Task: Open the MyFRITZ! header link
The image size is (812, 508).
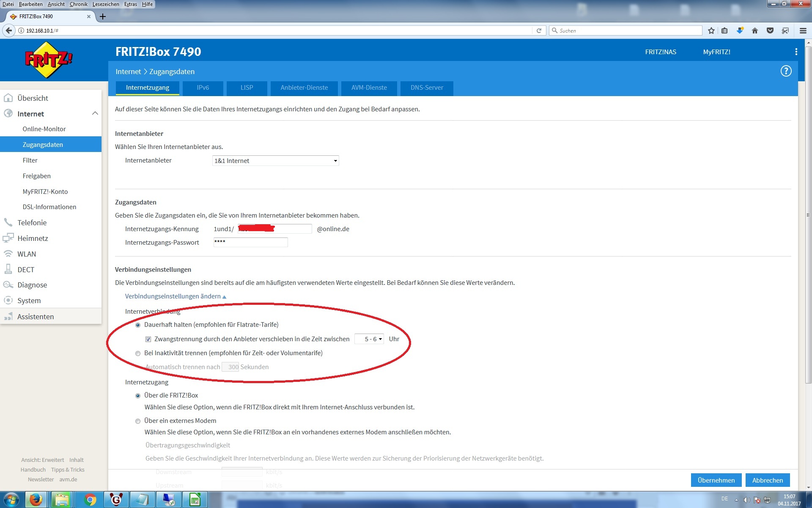Action: (716, 52)
